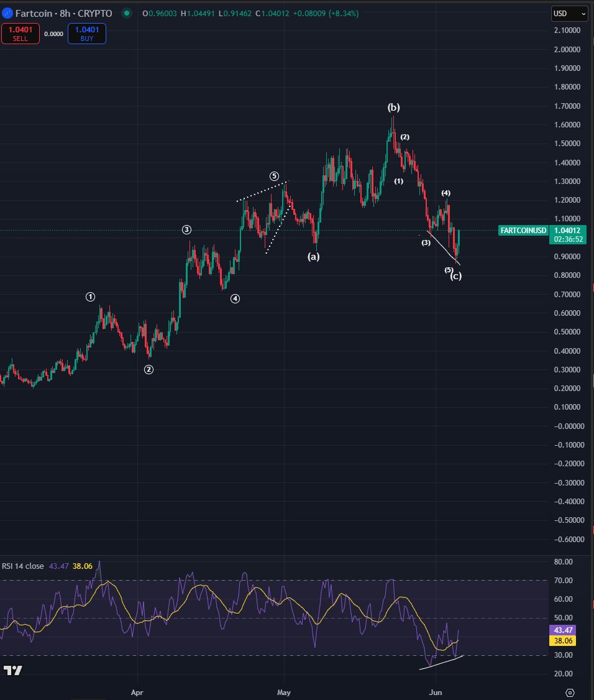Click the green market status dot

(x=127, y=14)
